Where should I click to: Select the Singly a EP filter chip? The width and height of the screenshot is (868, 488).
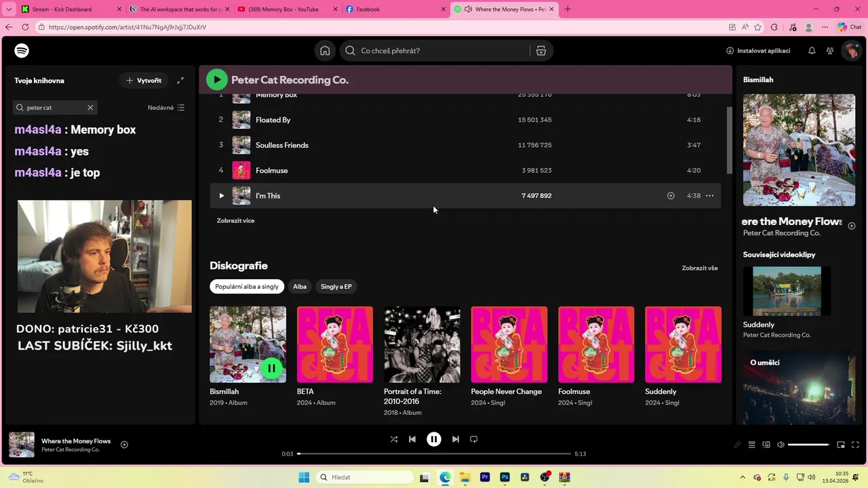click(x=336, y=287)
